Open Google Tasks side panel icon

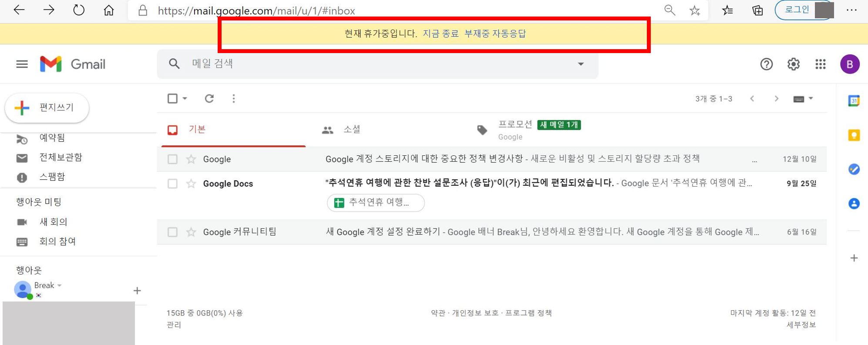coord(854,169)
